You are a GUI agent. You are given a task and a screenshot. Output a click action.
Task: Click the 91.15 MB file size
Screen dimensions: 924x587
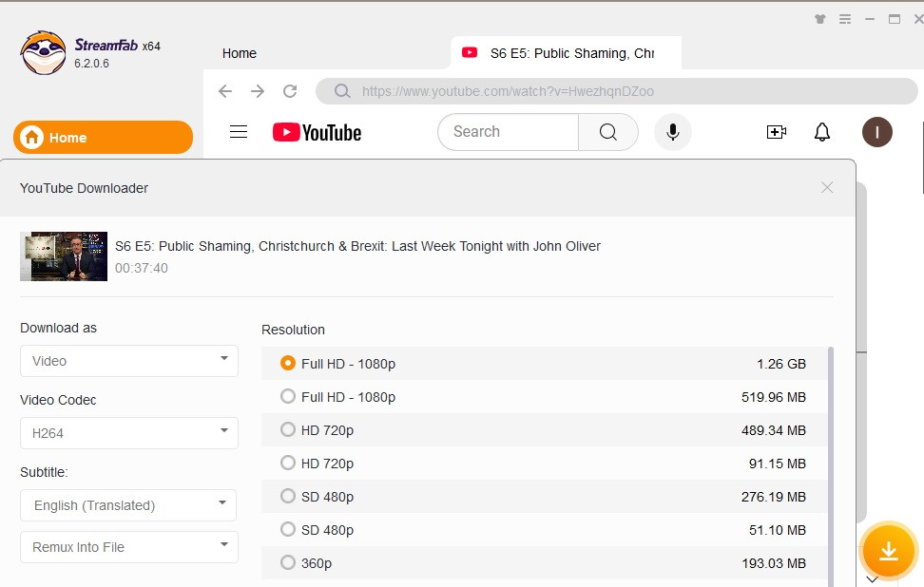[778, 464]
